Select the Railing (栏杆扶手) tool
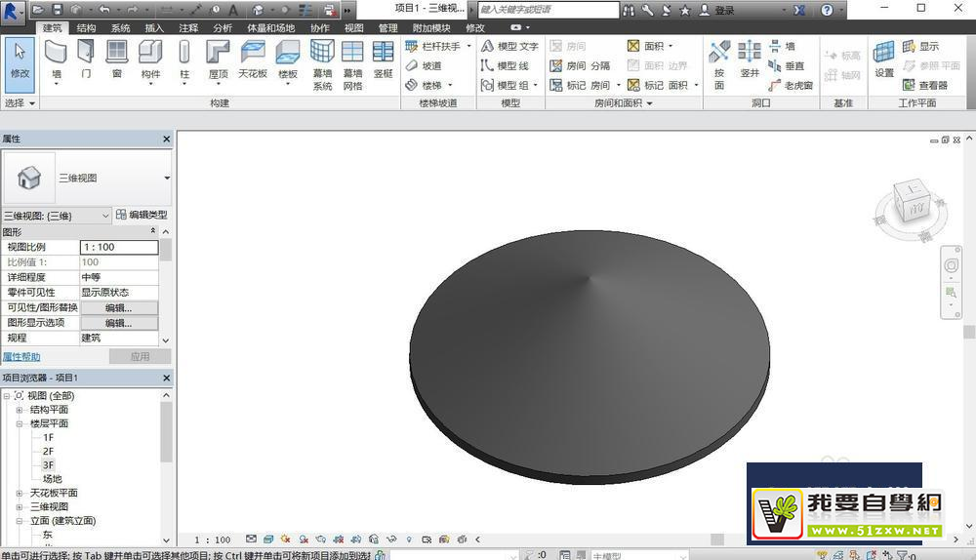 click(437, 46)
